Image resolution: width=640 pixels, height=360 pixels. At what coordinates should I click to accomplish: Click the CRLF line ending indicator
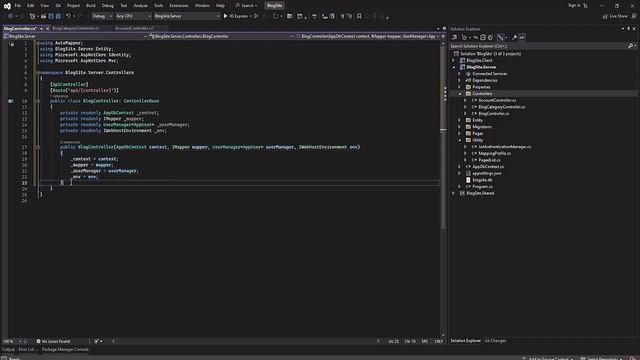439,341
